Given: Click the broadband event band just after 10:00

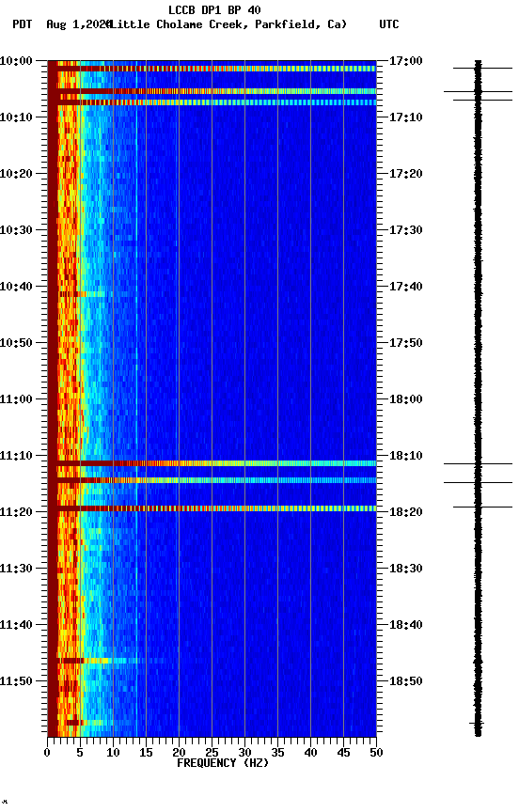Looking at the screenshot, I should (212, 69).
